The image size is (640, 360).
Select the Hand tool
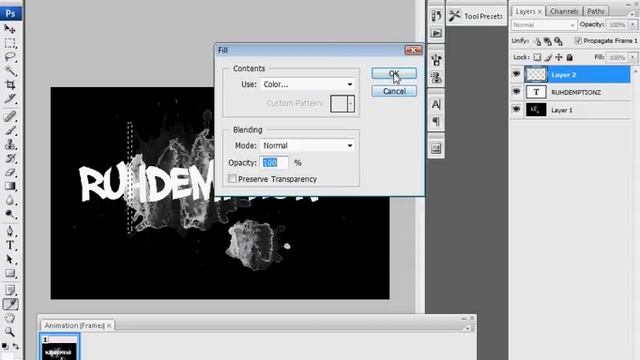tap(10, 318)
